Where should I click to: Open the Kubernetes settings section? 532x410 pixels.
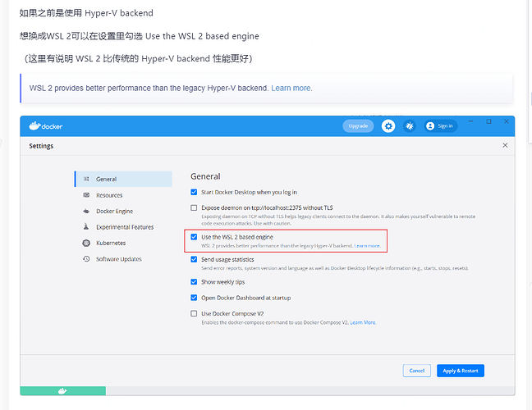[111, 243]
